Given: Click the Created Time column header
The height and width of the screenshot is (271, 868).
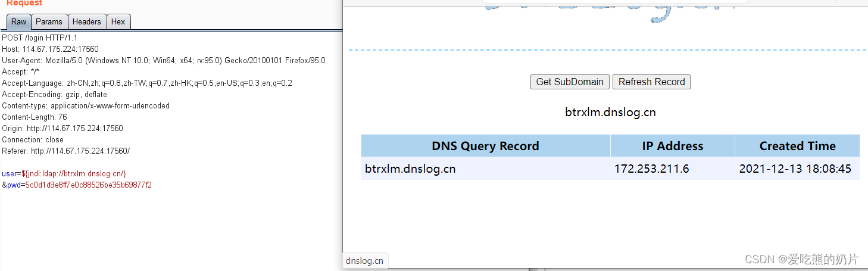Looking at the screenshot, I should click(797, 146).
